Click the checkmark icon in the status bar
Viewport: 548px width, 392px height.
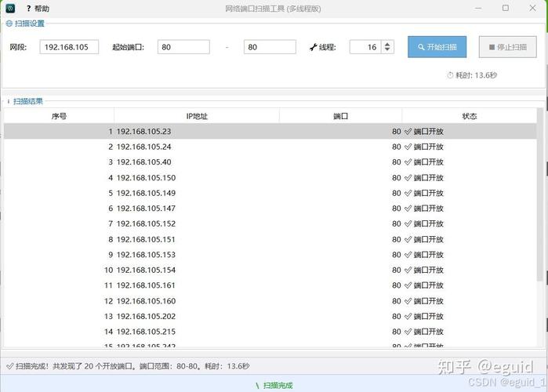9,366
